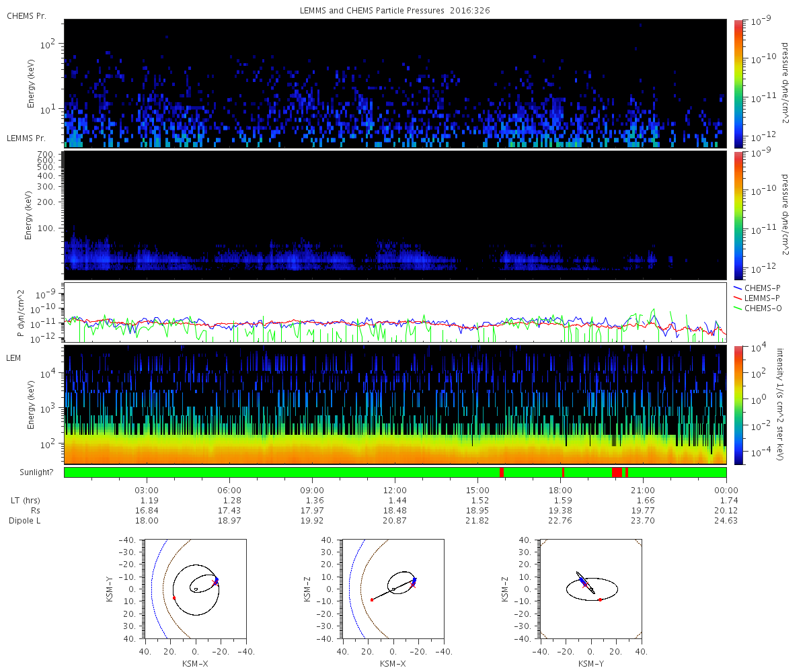Click the KSM-X versus KSM-Z orbit plot

(393, 589)
